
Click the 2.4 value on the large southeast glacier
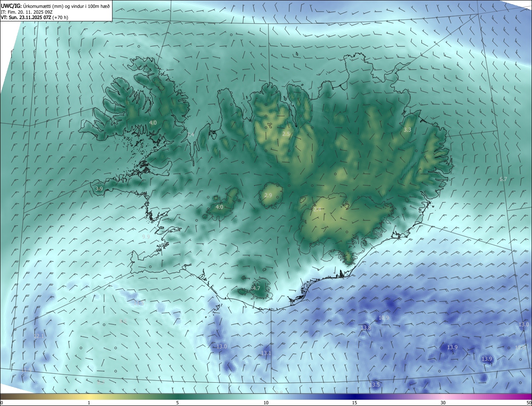point(317,210)
